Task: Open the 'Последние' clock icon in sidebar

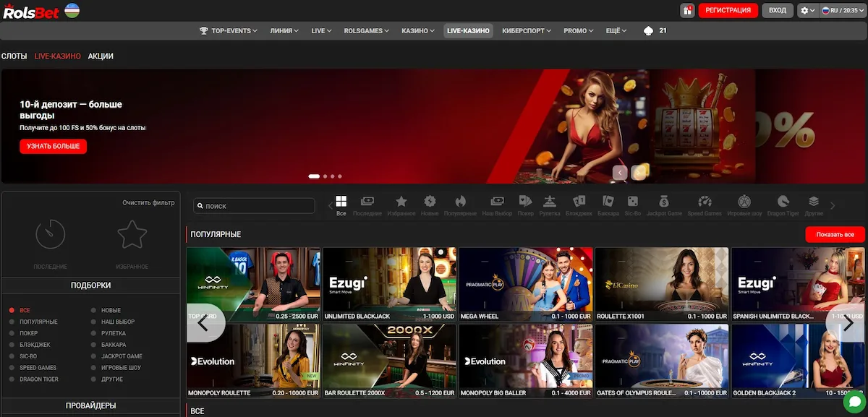Action: point(51,234)
